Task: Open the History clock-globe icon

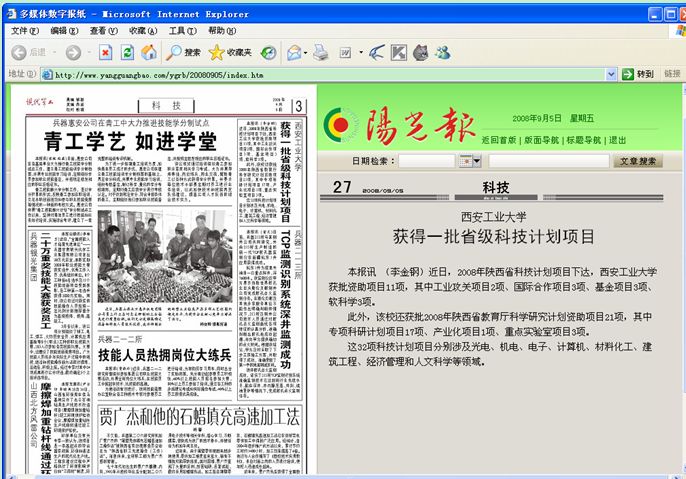Action: pyautogui.click(x=268, y=53)
